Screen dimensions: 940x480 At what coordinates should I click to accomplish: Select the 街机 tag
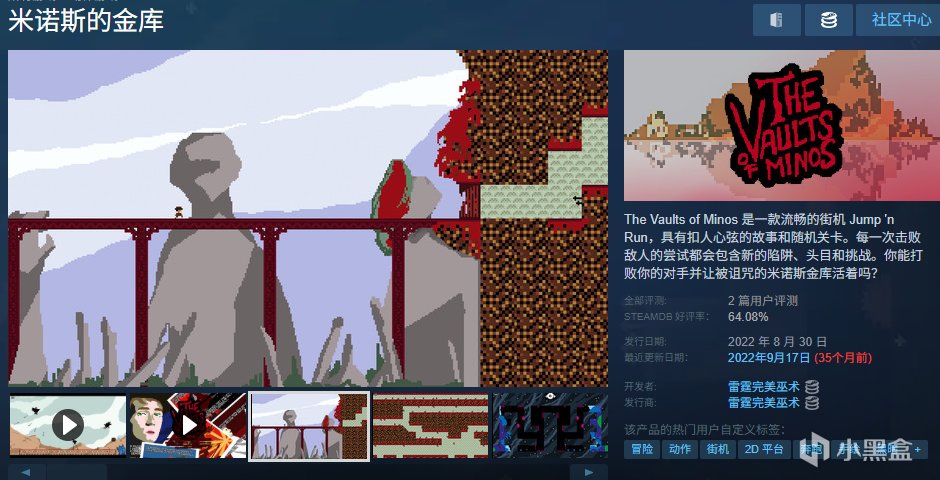coord(718,449)
